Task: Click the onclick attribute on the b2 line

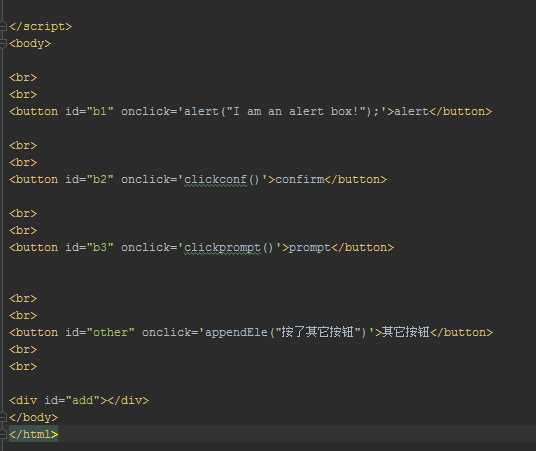Action: [149, 180]
